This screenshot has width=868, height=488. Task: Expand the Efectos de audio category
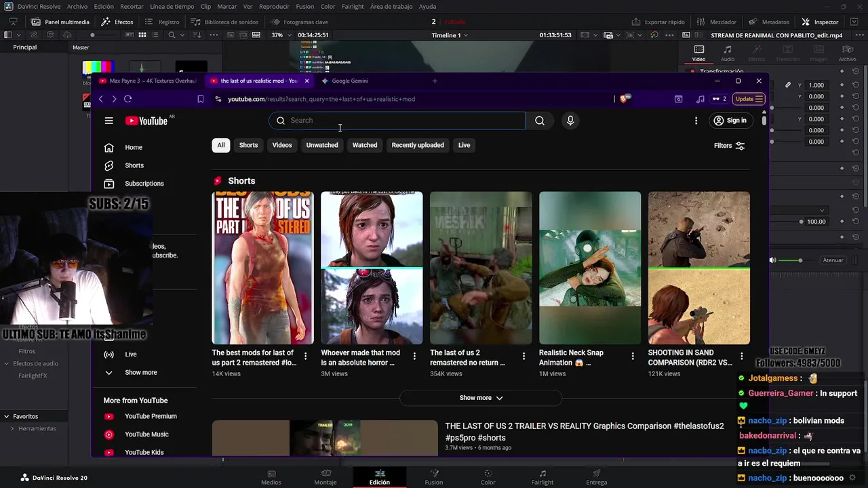point(7,363)
